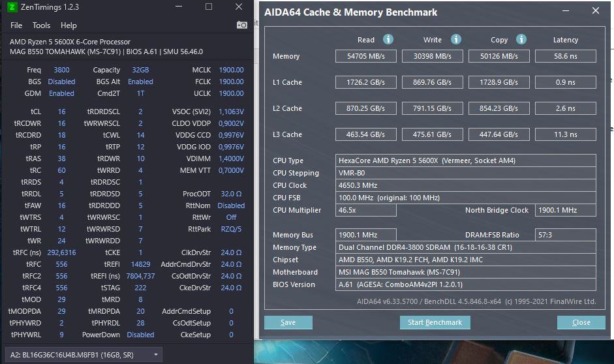
Task: Close the ZenTimings window
Action: click(239, 7)
